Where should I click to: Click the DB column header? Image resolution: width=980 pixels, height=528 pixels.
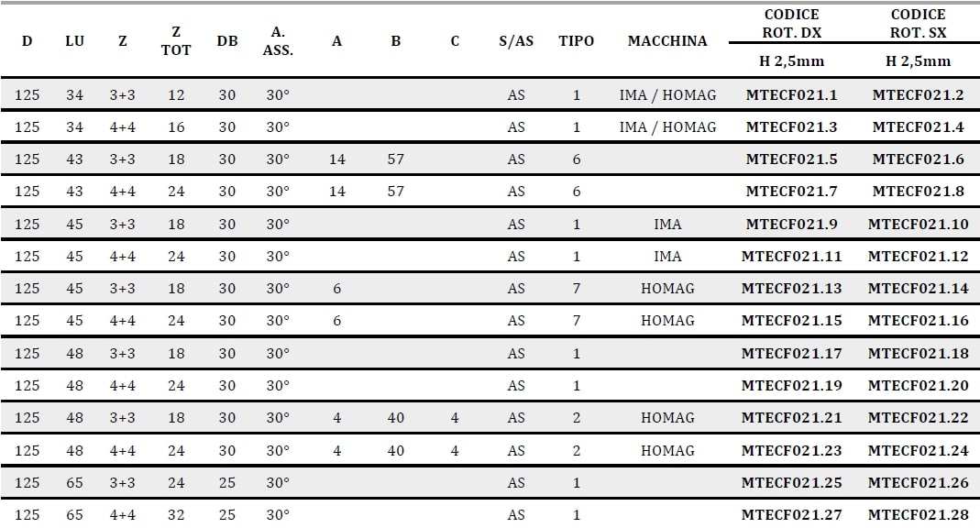[x=226, y=41]
